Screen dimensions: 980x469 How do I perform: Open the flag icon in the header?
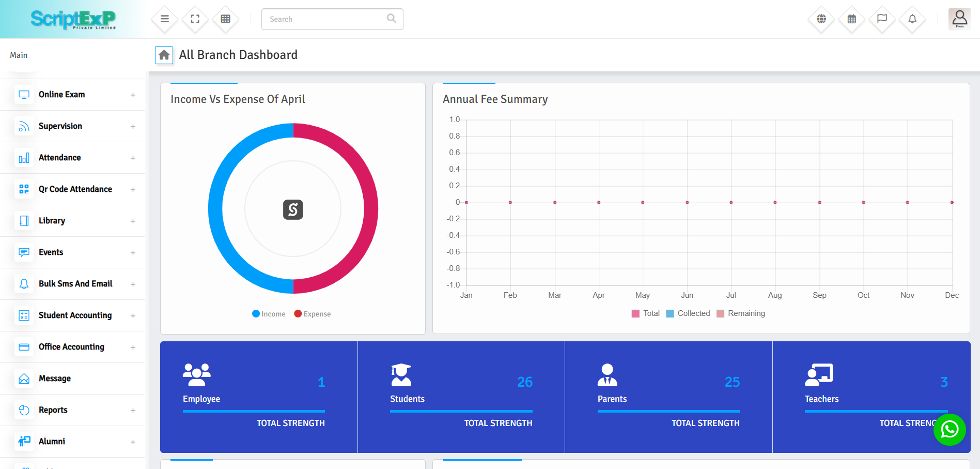(x=881, y=19)
